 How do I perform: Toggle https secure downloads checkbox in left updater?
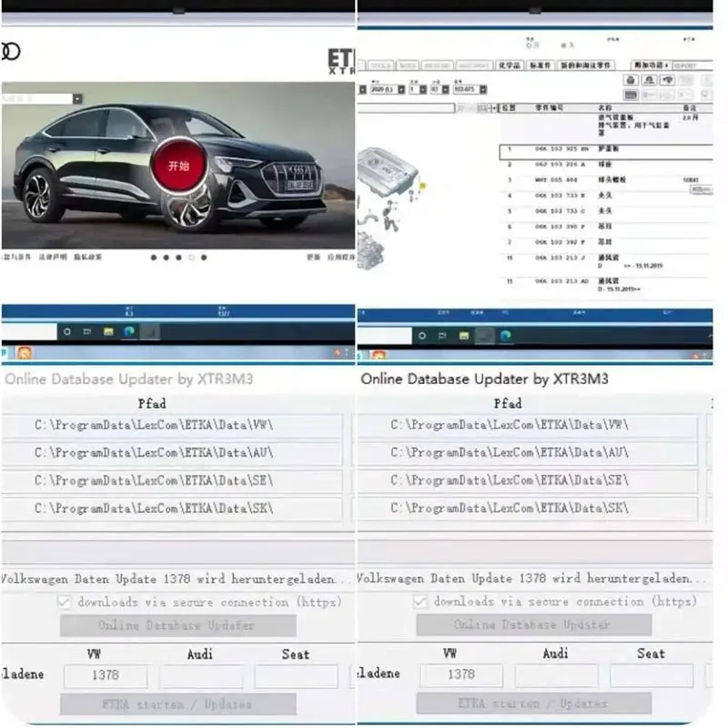[65, 602]
